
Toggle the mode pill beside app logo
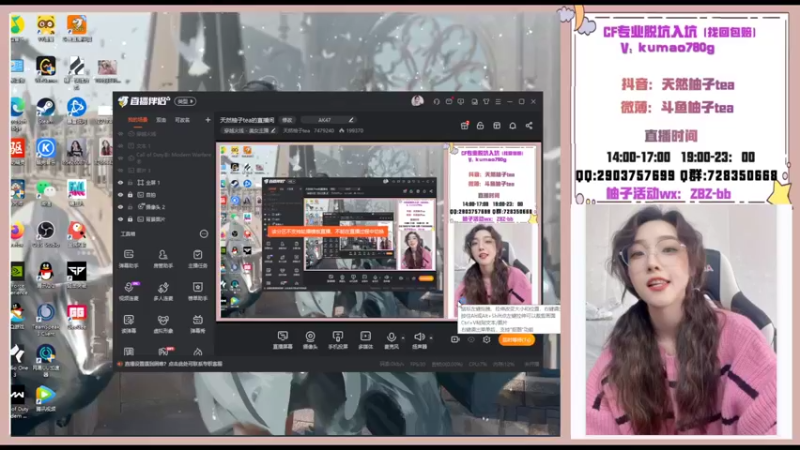pos(185,101)
